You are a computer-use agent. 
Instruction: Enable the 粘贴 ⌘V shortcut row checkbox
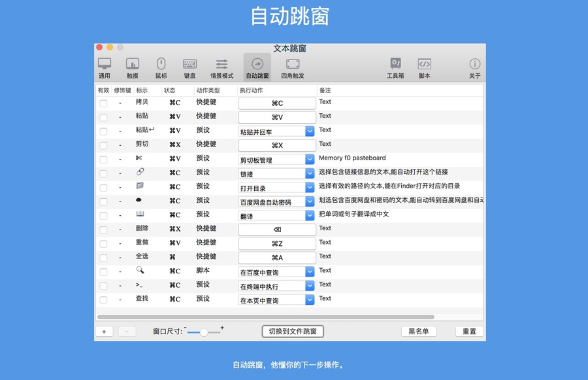tap(103, 118)
